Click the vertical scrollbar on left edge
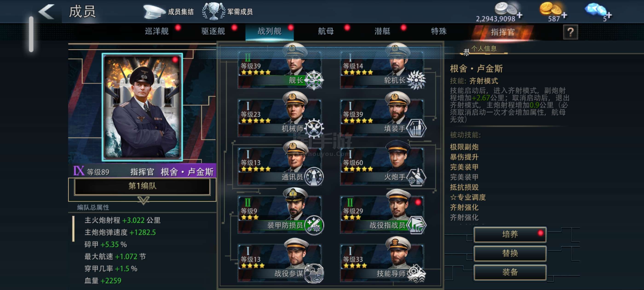This screenshot has height=290, width=644. pos(31,34)
